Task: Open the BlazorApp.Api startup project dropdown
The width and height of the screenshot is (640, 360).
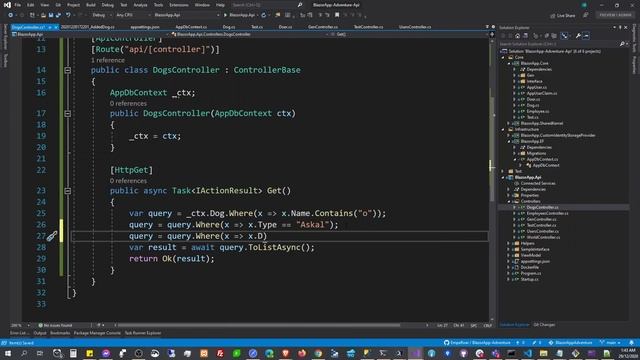Action: click(187, 15)
